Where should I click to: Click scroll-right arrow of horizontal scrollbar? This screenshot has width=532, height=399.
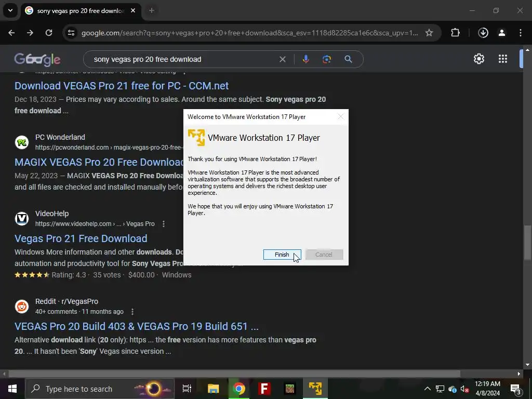[x=519, y=374]
